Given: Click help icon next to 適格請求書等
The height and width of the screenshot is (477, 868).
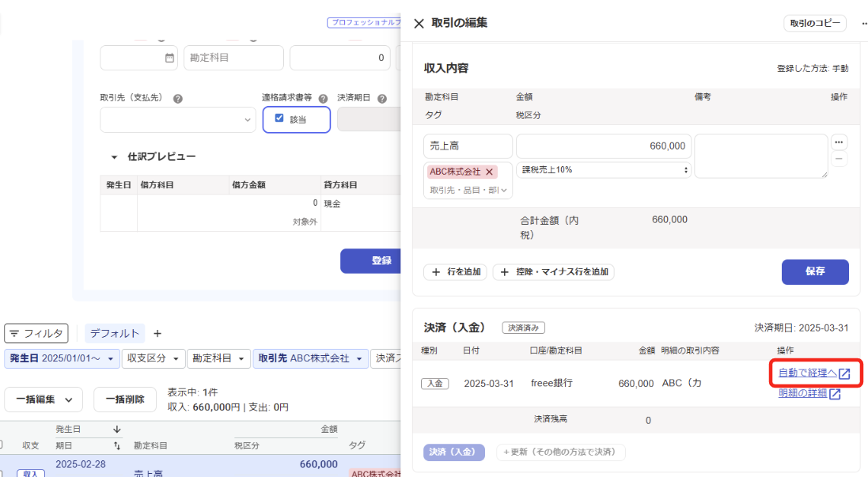Looking at the screenshot, I should click(323, 99).
